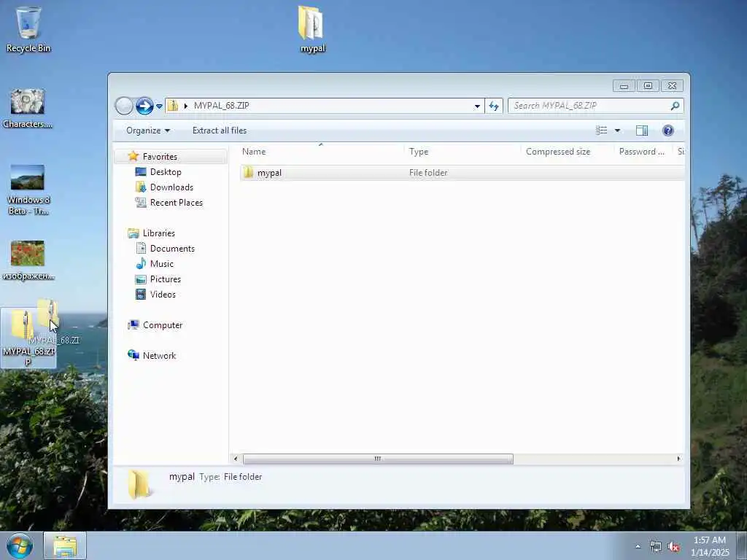The height and width of the screenshot is (560, 747).
Task: Open the Recycle Bin desktop icon
Action: 28,29
